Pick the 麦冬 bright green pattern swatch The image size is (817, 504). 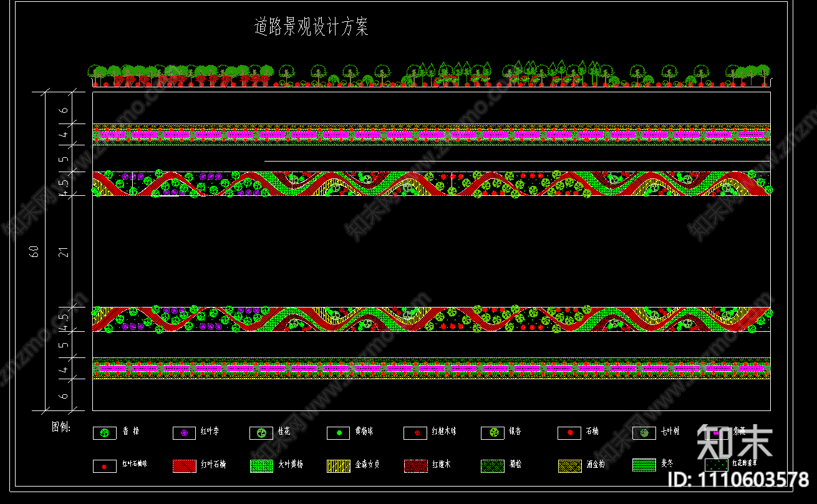[644, 465]
